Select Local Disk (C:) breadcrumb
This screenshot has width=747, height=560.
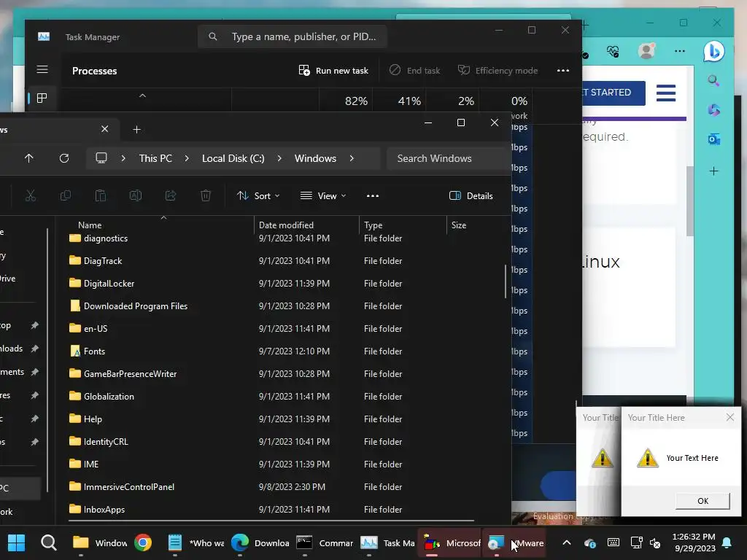(233, 158)
